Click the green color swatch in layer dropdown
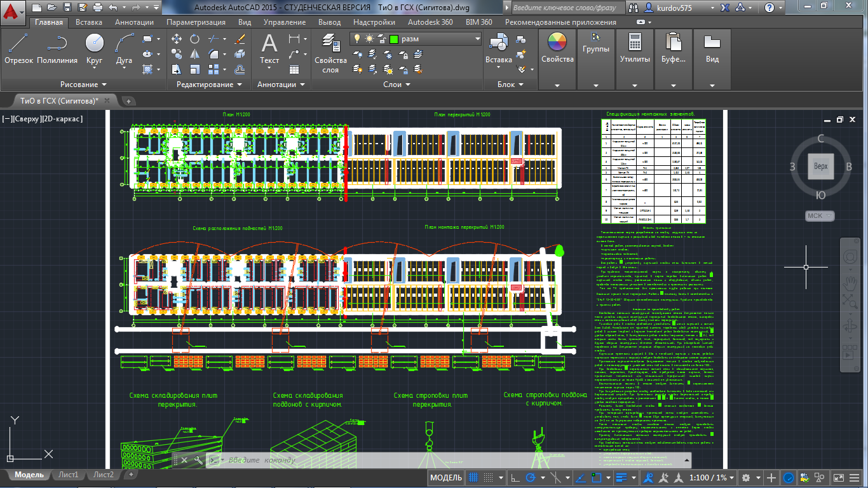The image size is (868, 488). [x=393, y=39]
